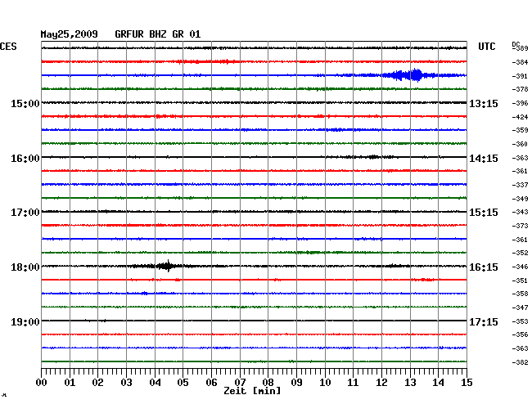Select the 18:00 local time label

[x=25, y=267]
